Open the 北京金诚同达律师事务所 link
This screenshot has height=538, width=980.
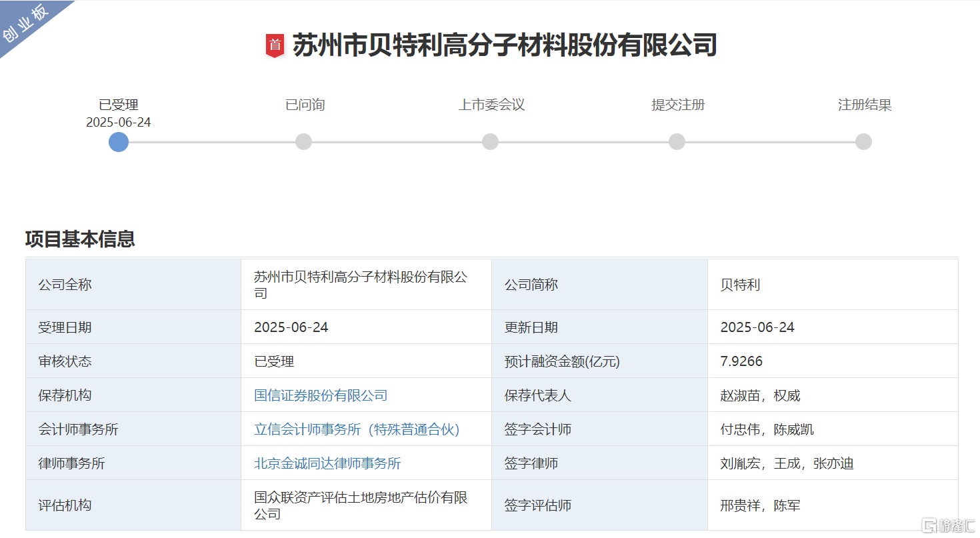(x=327, y=463)
